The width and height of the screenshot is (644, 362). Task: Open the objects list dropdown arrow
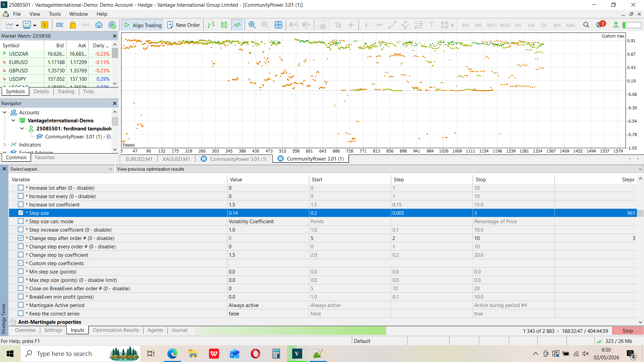click(x=452, y=25)
